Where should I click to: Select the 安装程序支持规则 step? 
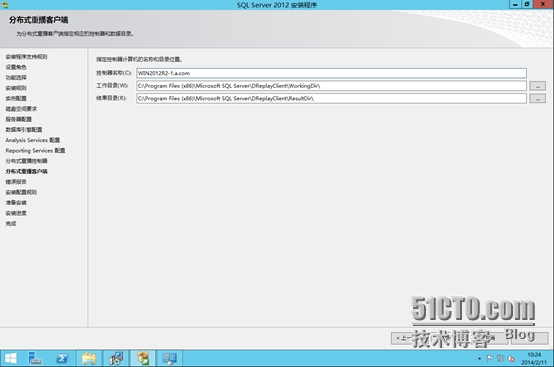26,57
